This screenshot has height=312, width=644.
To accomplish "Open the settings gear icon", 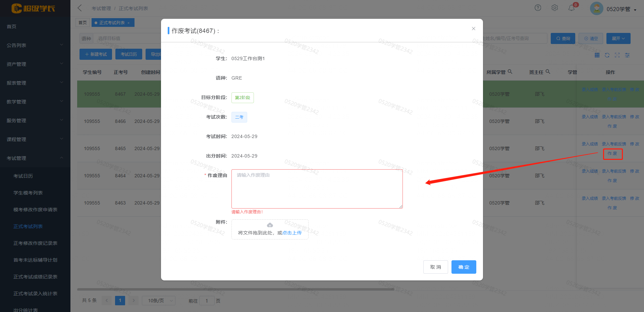I will pos(554,8).
